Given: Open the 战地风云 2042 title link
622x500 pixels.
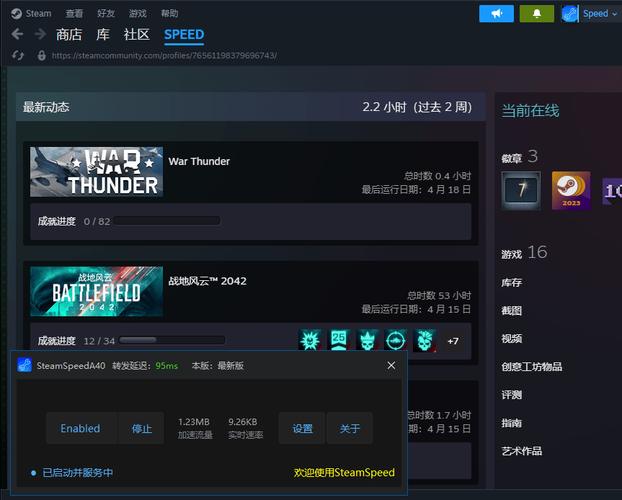Looking at the screenshot, I should pos(207,281).
